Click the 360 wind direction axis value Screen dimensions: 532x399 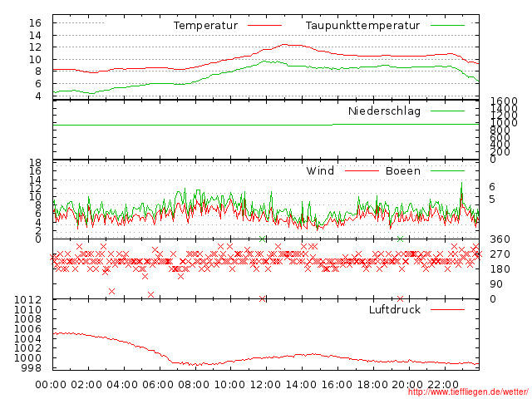click(x=500, y=239)
